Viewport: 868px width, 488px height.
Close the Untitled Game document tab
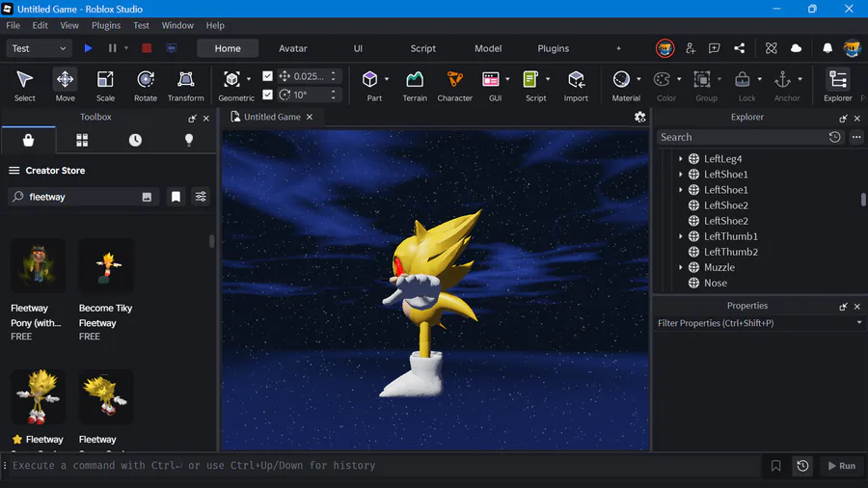(x=310, y=117)
